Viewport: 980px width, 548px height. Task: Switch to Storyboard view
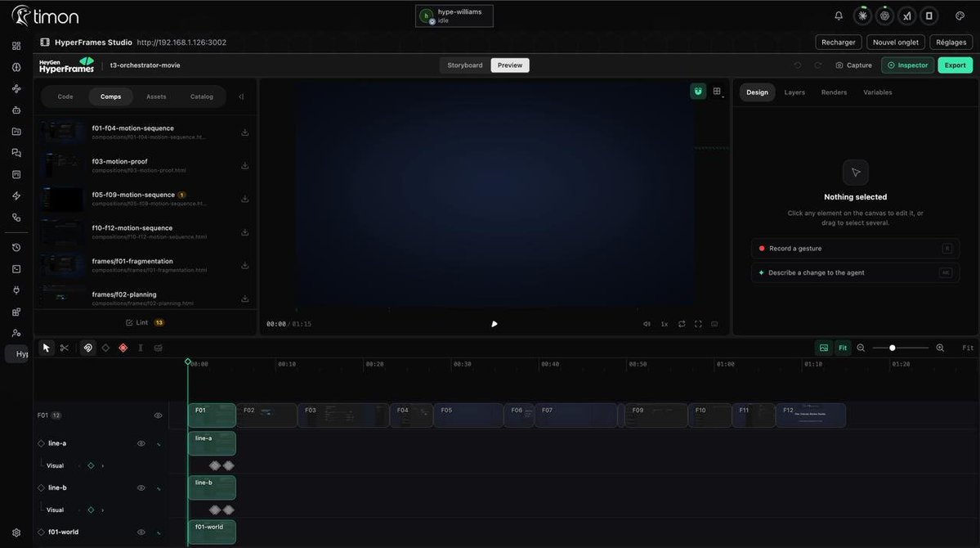pos(465,65)
